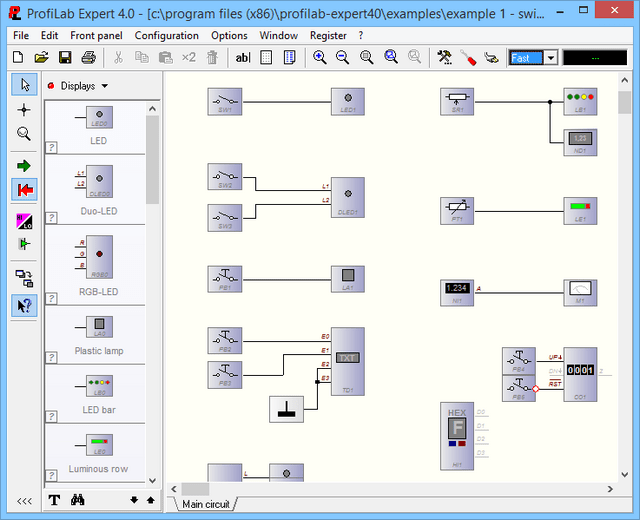Click the Zoom In magnifier icon
This screenshot has height=520, width=640.
tap(320, 57)
